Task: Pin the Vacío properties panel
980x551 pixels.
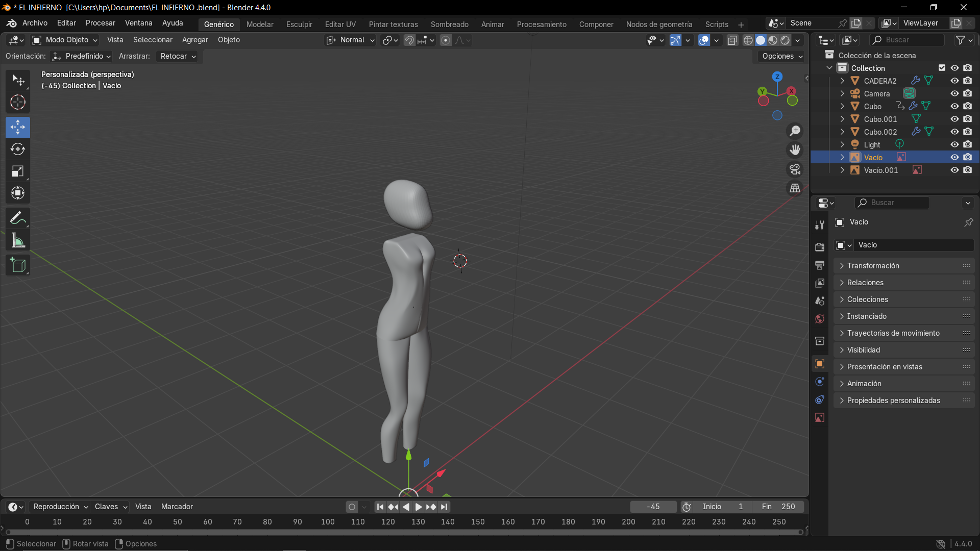Action: [968, 222]
